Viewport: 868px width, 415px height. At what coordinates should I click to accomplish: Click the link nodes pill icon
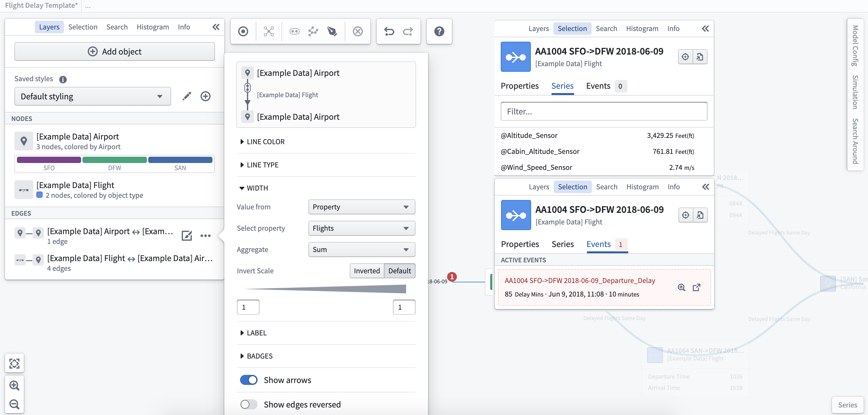294,31
